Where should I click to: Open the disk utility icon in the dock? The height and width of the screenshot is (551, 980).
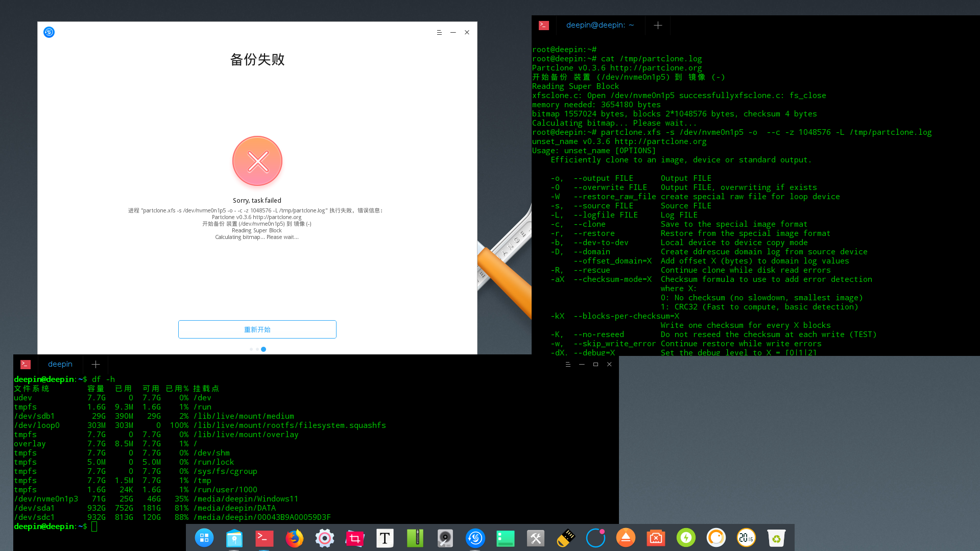445,538
